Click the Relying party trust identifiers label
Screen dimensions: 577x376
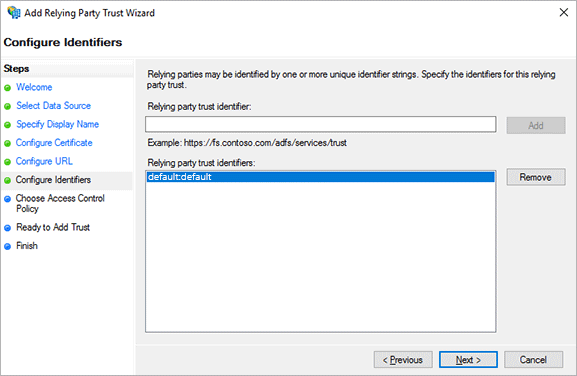[x=201, y=163]
